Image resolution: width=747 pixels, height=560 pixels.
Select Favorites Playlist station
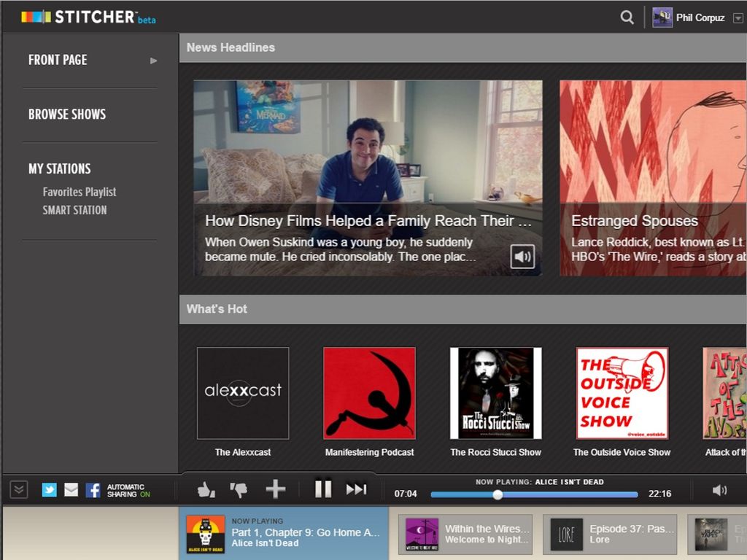[80, 192]
